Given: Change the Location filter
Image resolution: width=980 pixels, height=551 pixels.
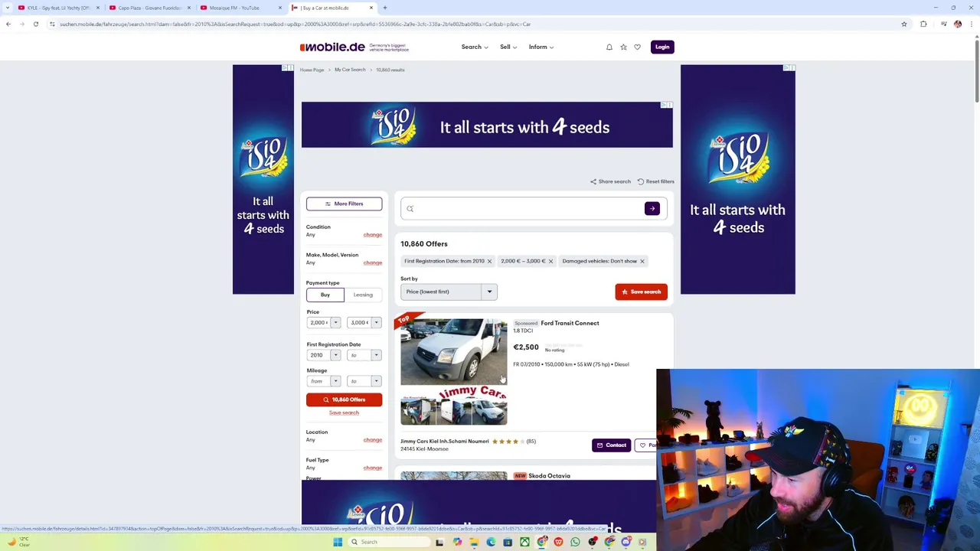Looking at the screenshot, I should pyautogui.click(x=373, y=440).
